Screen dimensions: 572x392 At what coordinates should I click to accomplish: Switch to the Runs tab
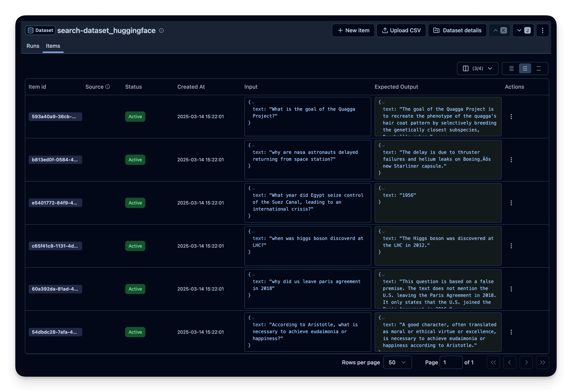[x=33, y=46]
